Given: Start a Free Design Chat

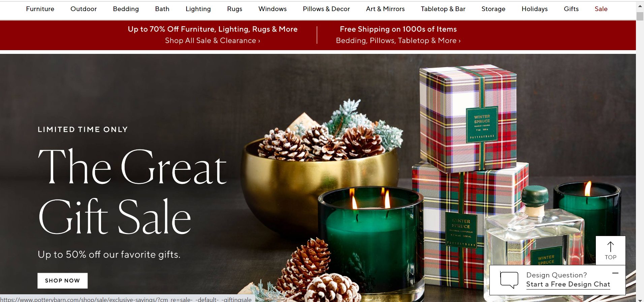Looking at the screenshot, I should 568,284.
